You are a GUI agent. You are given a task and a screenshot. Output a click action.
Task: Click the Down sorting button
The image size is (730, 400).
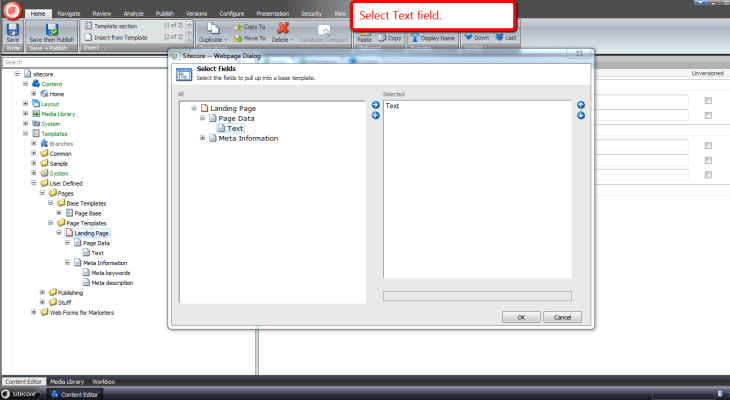pos(477,37)
